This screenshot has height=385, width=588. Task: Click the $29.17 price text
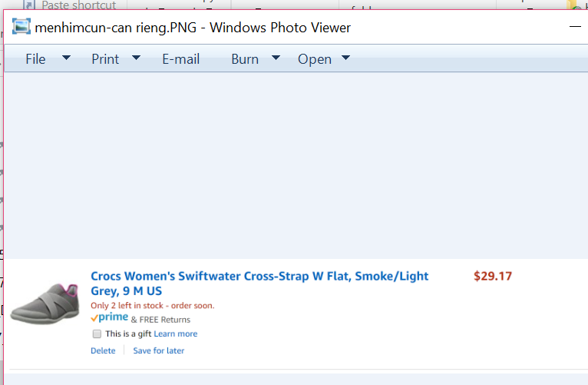[x=493, y=276]
